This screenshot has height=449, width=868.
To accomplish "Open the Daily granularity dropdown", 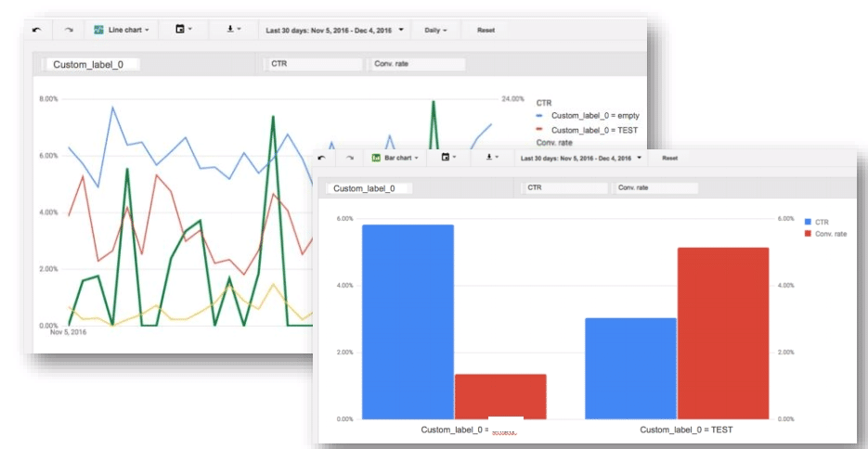I will point(435,31).
